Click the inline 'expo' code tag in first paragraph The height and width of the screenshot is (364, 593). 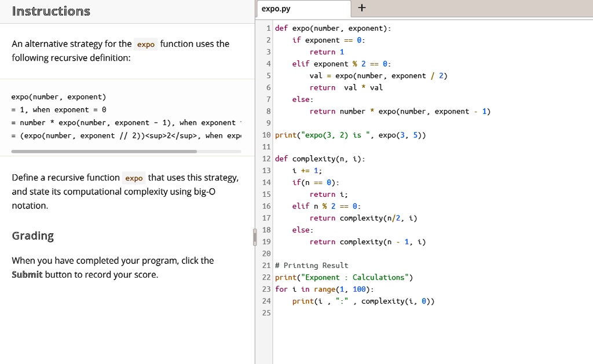[x=145, y=44]
